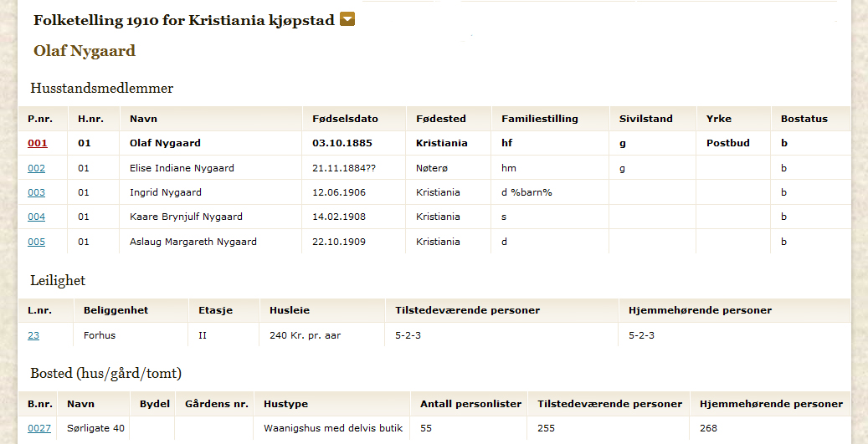This screenshot has width=868, height=444.
Task: Click the Olaf Nygaard page heading
Action: click(x=85, y=51)
